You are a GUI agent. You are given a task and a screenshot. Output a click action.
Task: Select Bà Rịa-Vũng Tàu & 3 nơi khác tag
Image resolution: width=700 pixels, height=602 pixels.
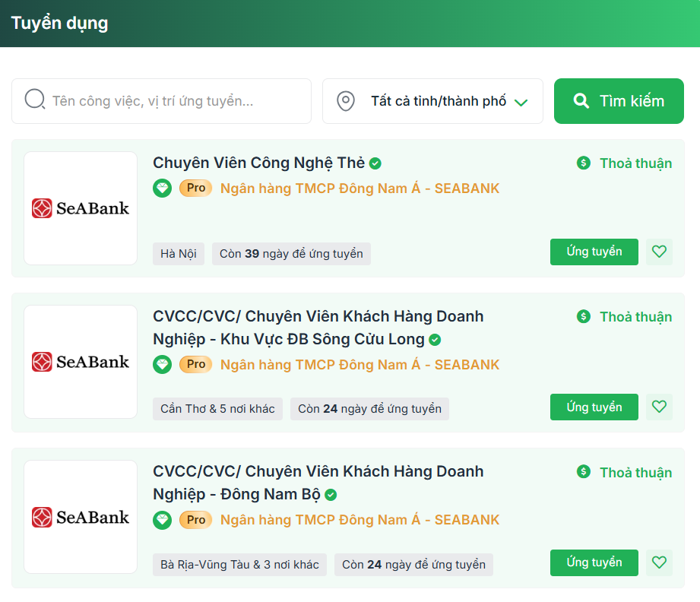[x=239, y=565]
